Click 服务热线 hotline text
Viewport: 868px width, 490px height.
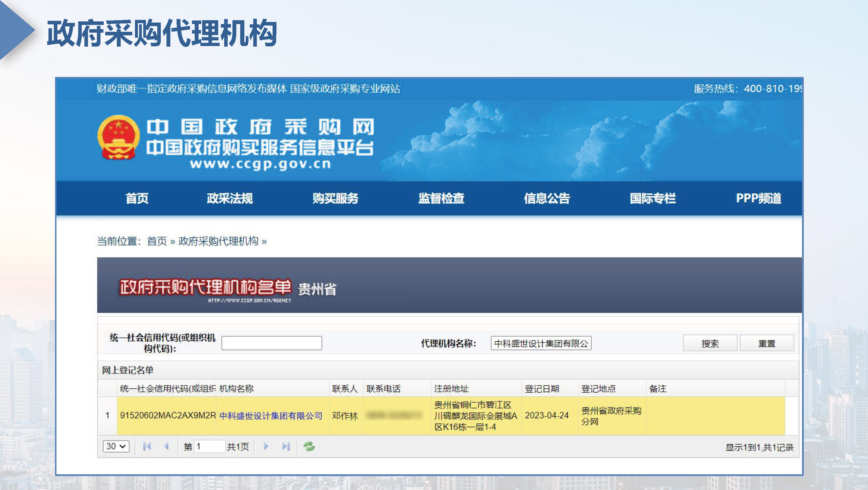[747, 88]
